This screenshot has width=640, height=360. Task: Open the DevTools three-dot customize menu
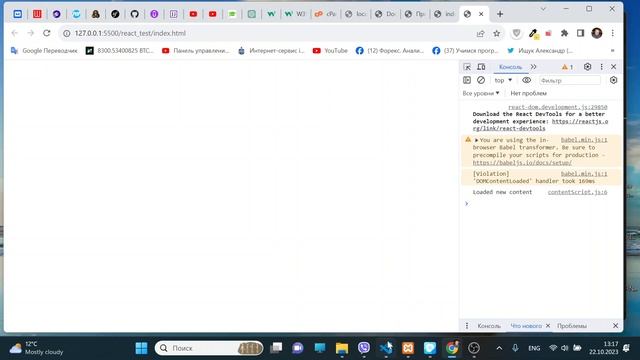click(x=601, y=67)
